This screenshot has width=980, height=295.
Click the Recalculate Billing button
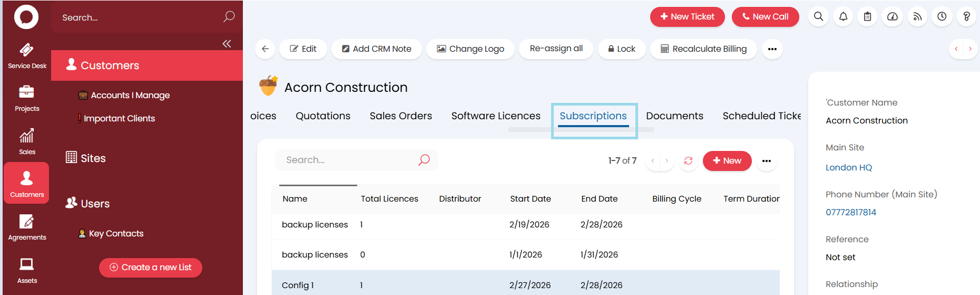(x=703, y=49)
